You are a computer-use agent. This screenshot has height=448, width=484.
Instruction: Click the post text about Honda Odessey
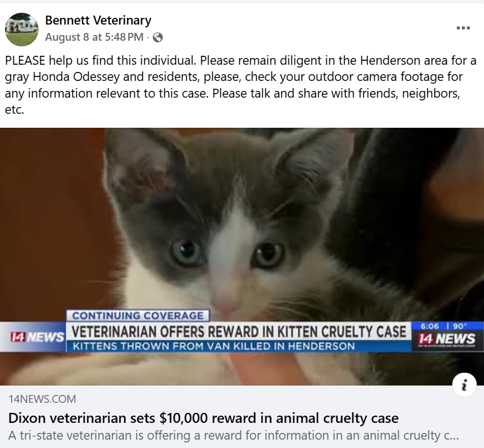point(241,85)
